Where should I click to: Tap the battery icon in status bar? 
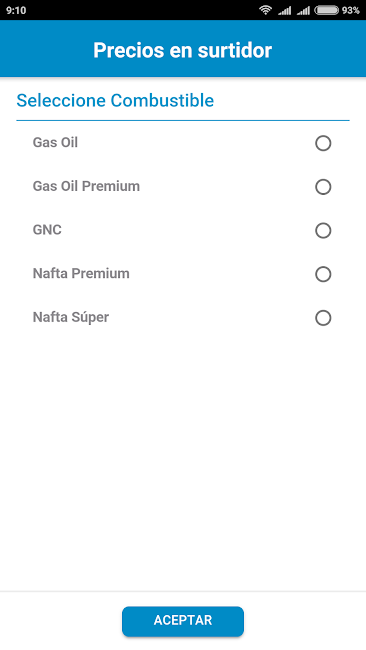(327, 10)
